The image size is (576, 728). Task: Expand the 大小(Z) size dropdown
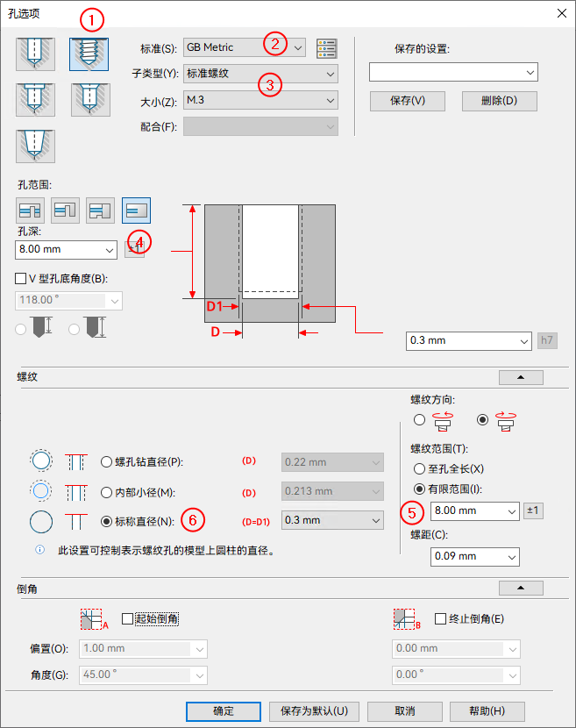point(260,100)
